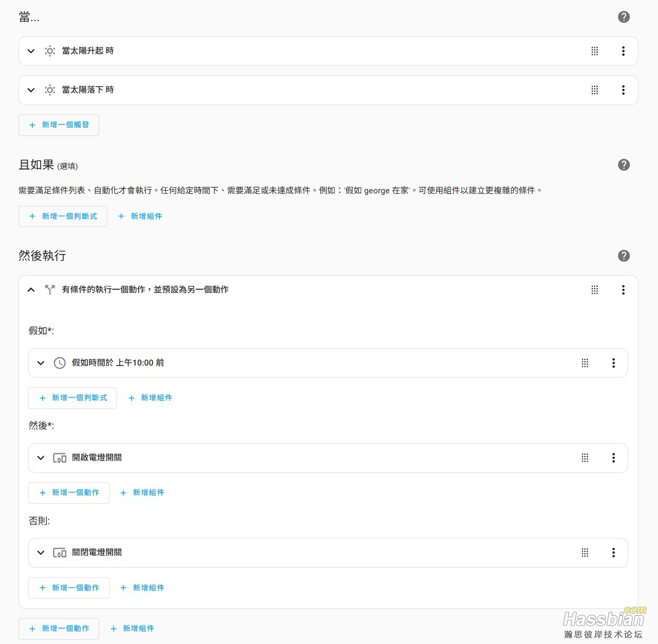Open help for the 且如果 conditions section
The width and height of the screenshot is (658, 644).
click(x=624, y=165)
